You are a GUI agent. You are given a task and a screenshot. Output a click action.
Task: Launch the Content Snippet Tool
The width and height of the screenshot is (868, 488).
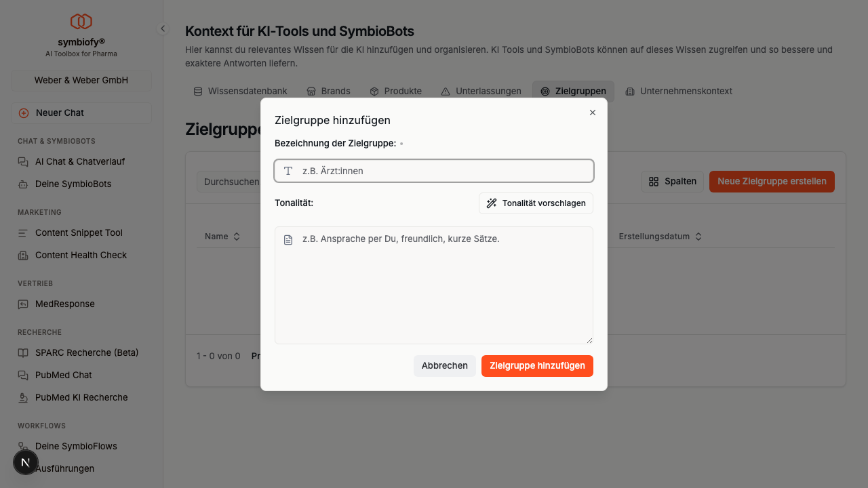coord(79,232)
